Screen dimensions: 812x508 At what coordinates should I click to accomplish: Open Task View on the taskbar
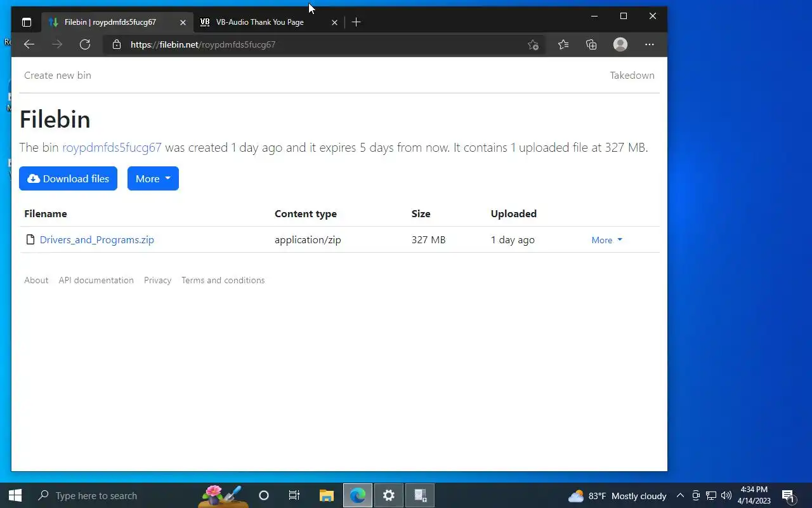(x=294, y=495)
